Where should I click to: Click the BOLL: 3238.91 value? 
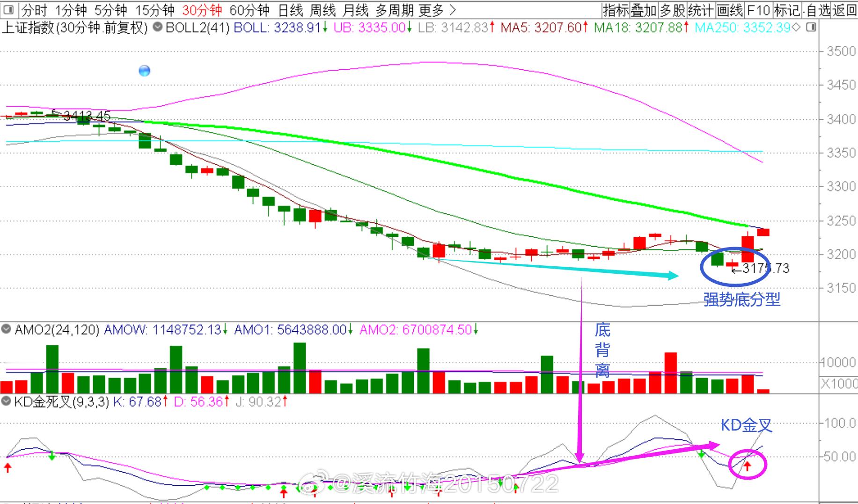pyautogui.click(x=280, y=28)
